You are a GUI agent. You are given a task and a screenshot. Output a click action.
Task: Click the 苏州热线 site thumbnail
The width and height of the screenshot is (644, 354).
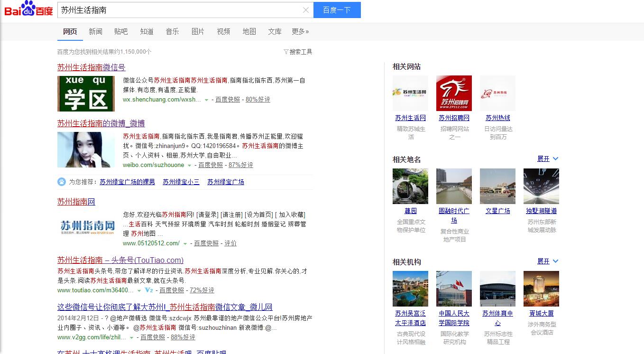tap(497, 93)
